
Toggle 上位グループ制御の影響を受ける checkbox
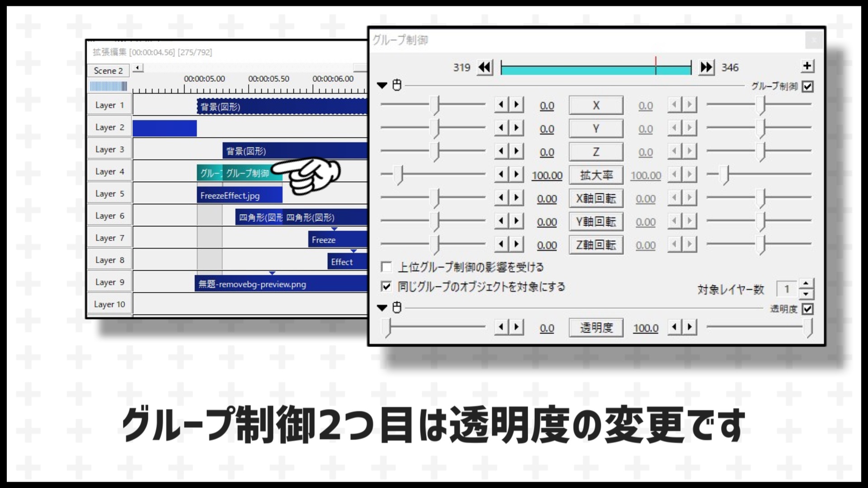386,267
